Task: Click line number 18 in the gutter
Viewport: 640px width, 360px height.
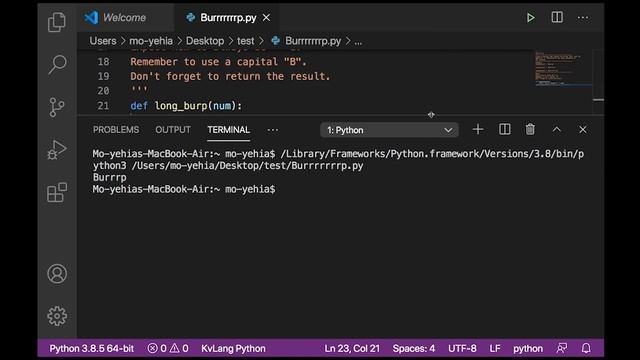Action: tap(103, 62)
